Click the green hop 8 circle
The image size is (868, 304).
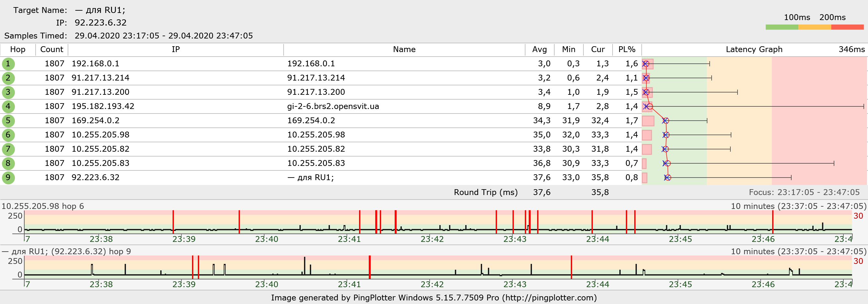point(8,163)
